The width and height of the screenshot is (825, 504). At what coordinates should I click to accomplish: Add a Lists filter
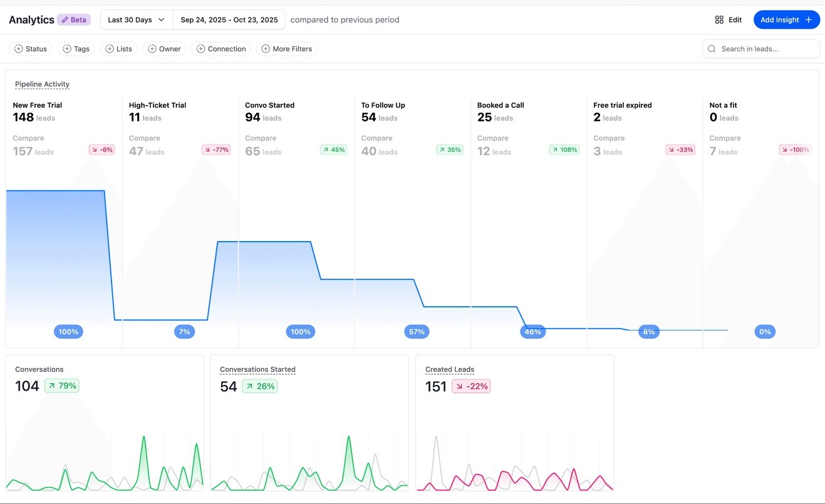[118, 49]
